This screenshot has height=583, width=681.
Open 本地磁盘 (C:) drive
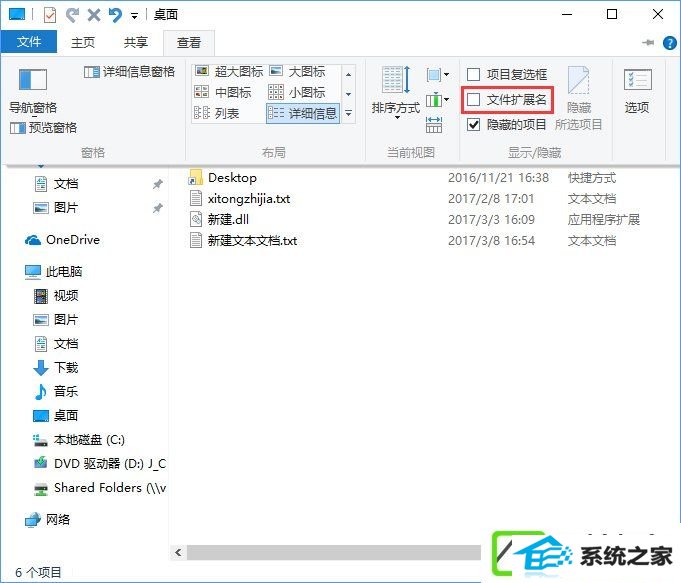[x=79, y=440]
